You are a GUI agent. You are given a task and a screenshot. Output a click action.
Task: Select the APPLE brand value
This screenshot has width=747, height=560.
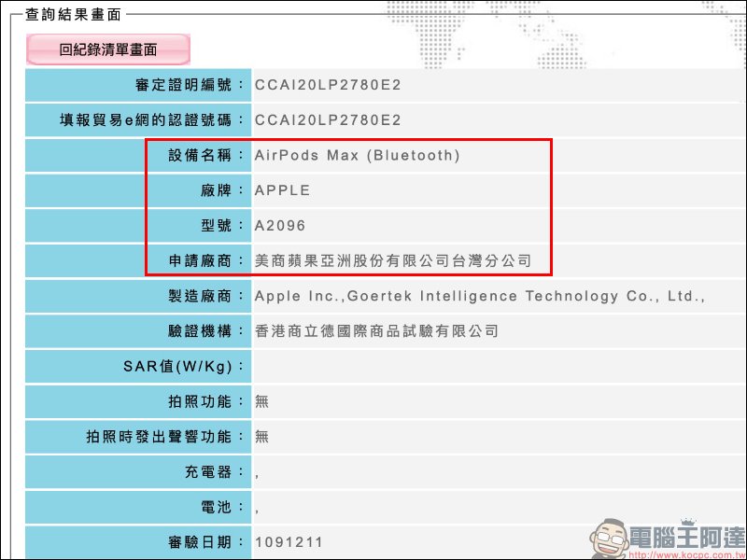point(283,190)
